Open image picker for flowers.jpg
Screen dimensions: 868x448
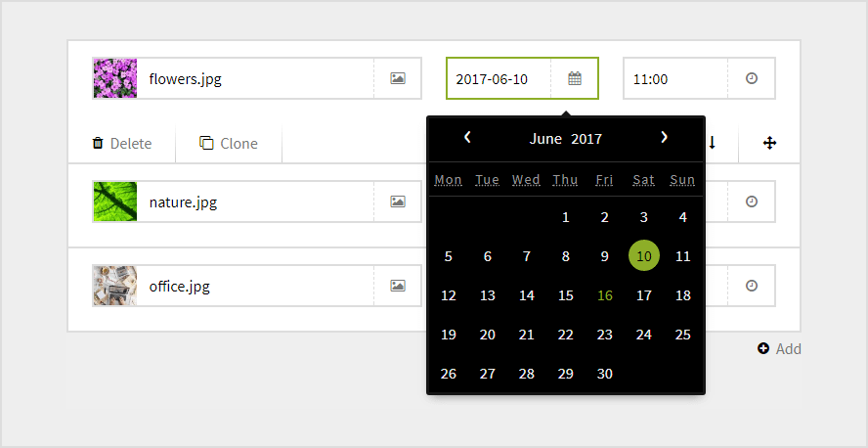pyautogui.click(x=398, y=78)
